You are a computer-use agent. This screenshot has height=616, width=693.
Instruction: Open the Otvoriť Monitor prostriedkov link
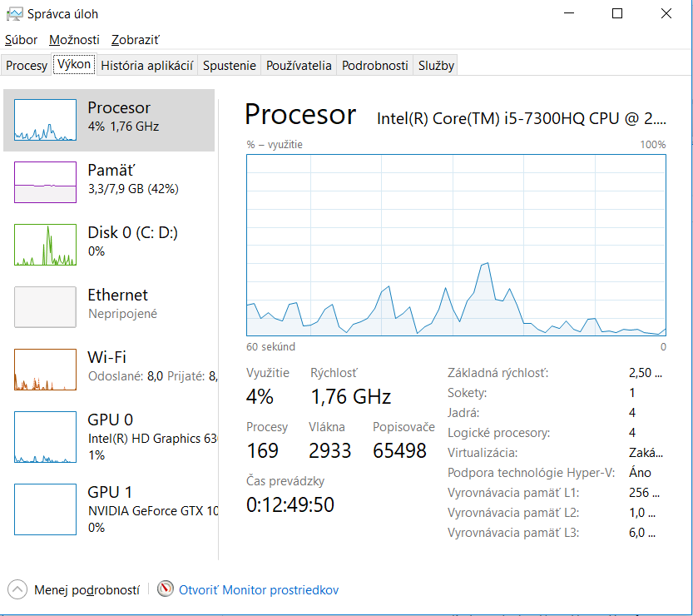[x=259, y=589]
